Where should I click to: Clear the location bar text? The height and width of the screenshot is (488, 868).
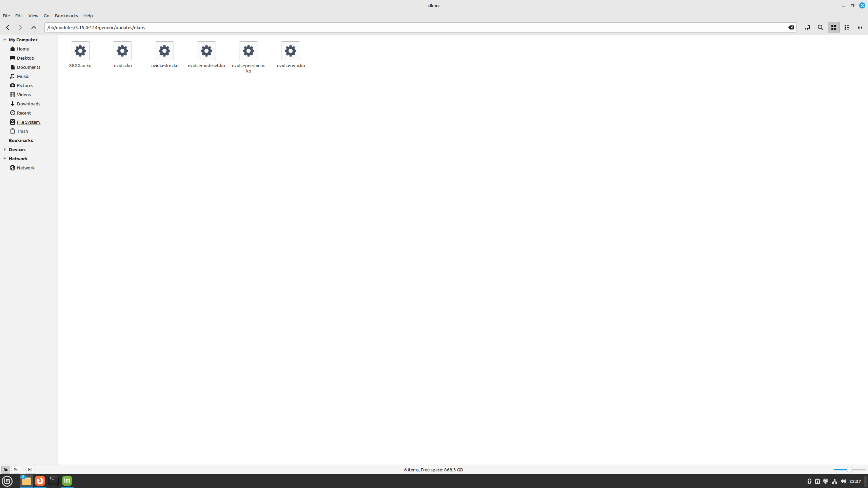(x=791, y=27)
